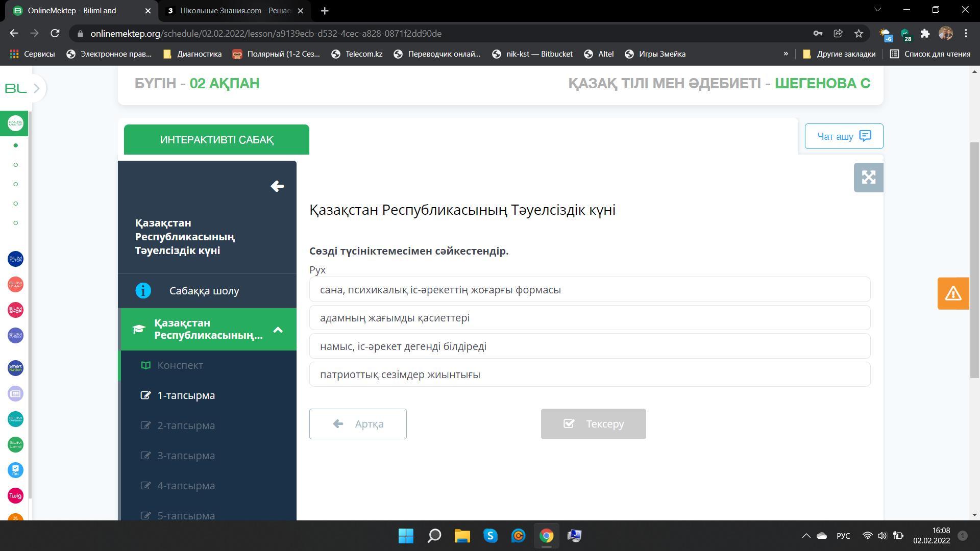Open the Twig icon in left sidebar
Image resolution: width=980 pixels, height=551 pixels.
click(x=15, y=495)
